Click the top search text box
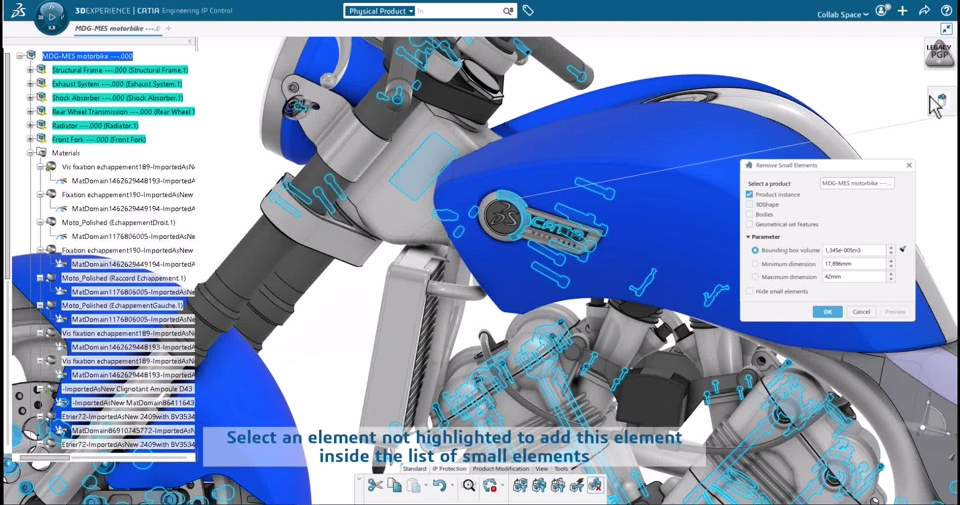The image size is (960, 505). click(x=458, y=11)
